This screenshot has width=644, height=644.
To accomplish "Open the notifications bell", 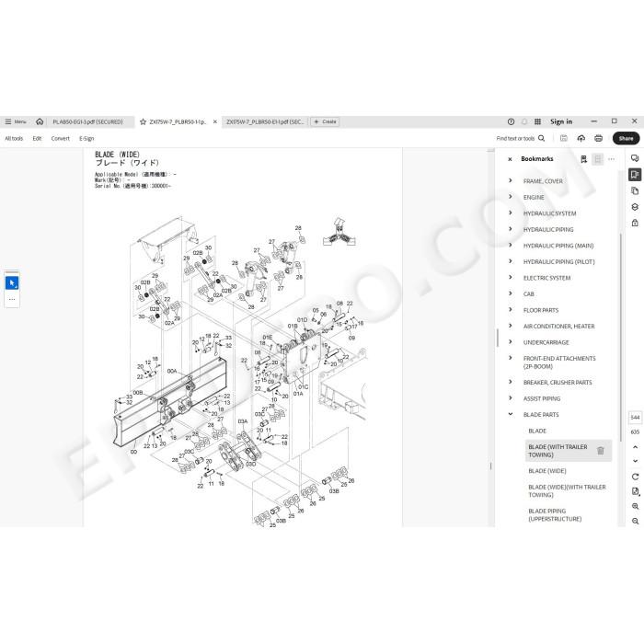I will click(524, 121).
